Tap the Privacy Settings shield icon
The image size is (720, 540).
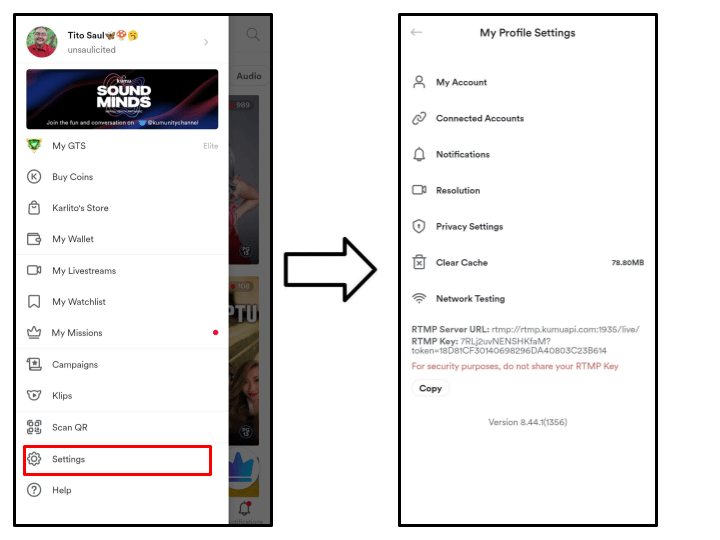click(419, 226)
